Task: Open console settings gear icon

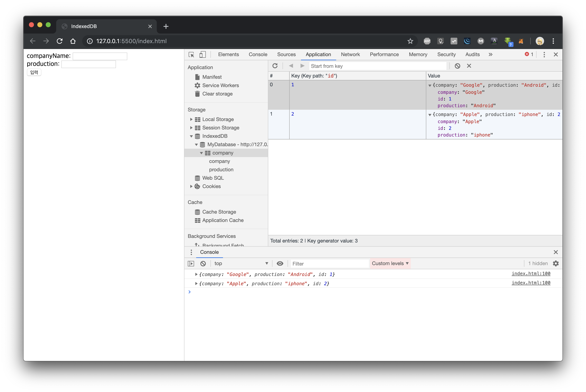Action: coord(556,263)
